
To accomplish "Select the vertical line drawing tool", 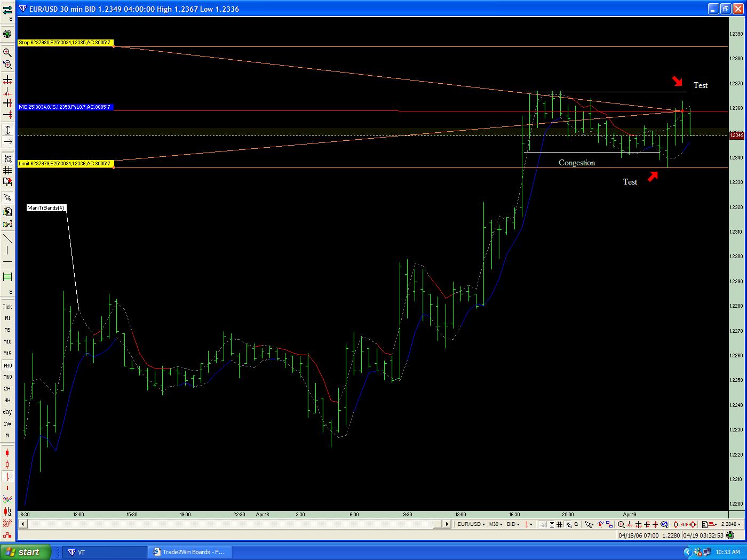I will tap(7, 250).
